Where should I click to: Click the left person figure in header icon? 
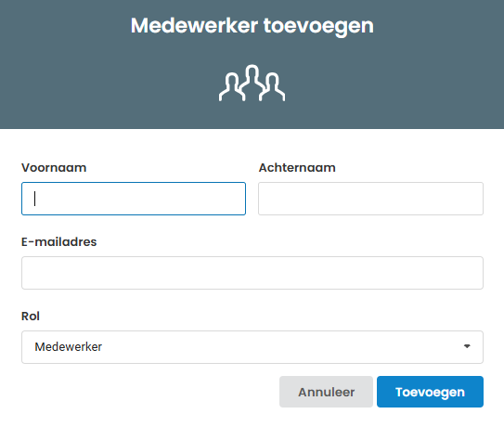click(x=230, y=87)
